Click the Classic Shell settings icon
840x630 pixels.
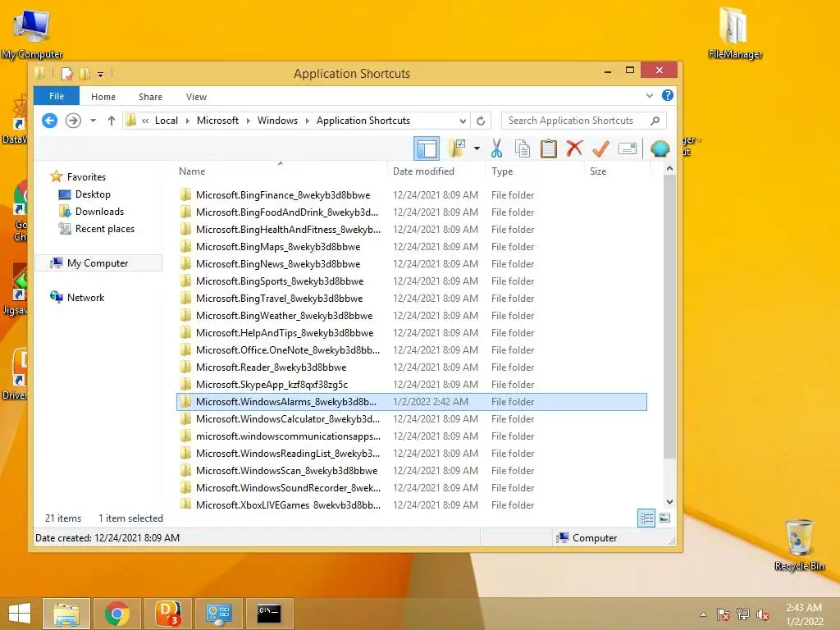(660, 148)
